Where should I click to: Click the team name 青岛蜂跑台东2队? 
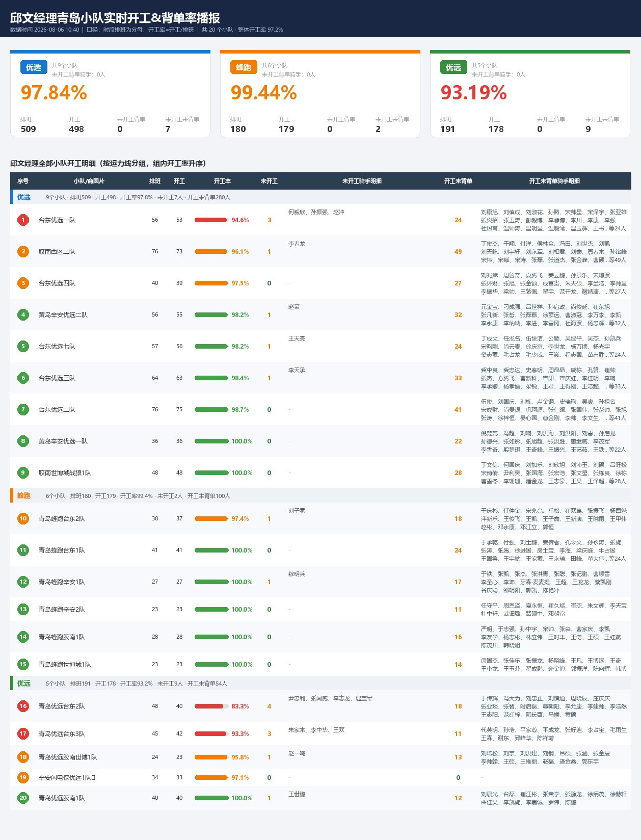click(x=62, y=518)
